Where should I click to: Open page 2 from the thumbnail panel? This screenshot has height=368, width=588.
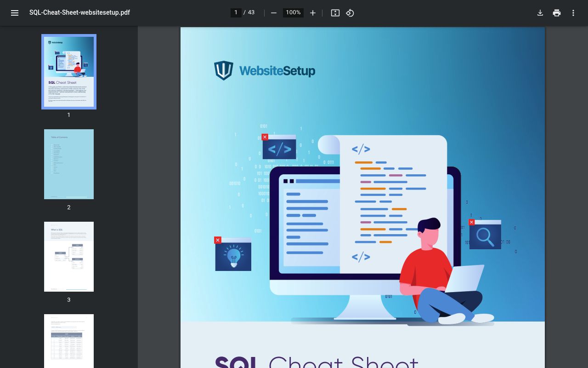point(68,164)
